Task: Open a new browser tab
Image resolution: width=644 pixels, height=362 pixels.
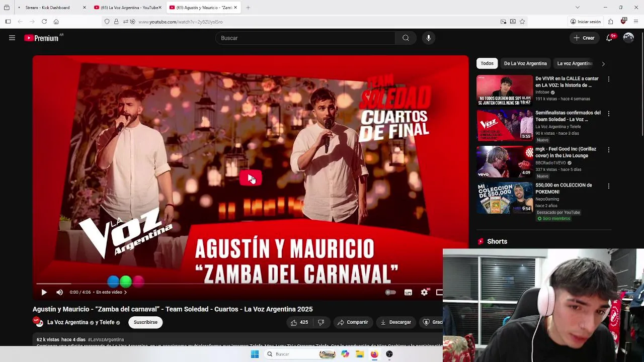Action: coord(248,8)
